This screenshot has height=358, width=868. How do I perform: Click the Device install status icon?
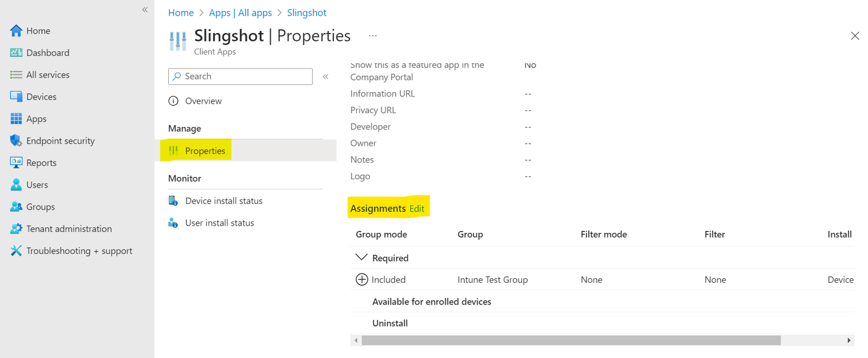173,201
